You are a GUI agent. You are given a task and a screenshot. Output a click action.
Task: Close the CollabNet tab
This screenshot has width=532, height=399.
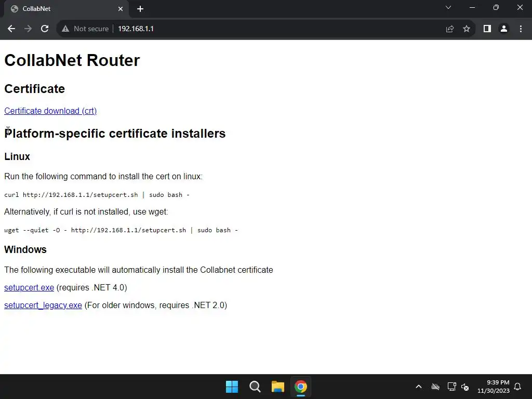click(121, 9)
